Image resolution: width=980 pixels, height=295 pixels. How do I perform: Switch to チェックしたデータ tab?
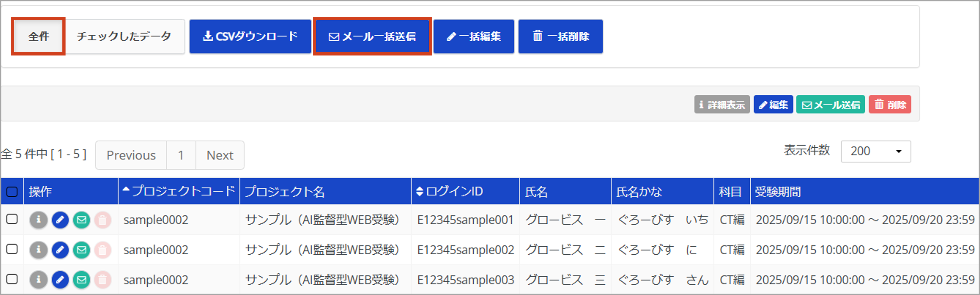tap(124, 36)
